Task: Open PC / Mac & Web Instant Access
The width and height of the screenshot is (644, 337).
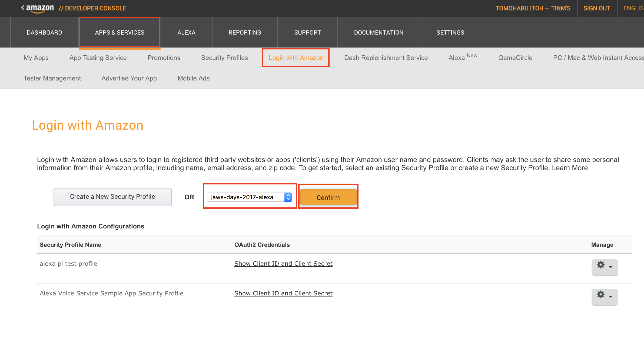Action: 598,58
